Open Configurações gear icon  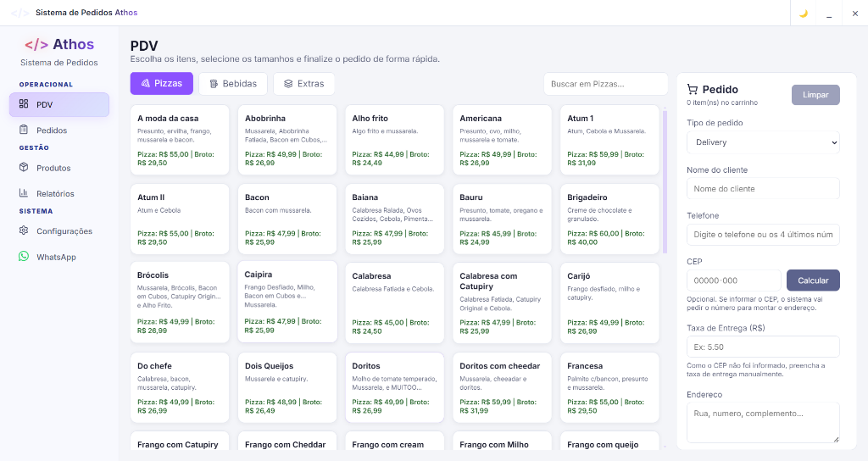tap(23, 230)
